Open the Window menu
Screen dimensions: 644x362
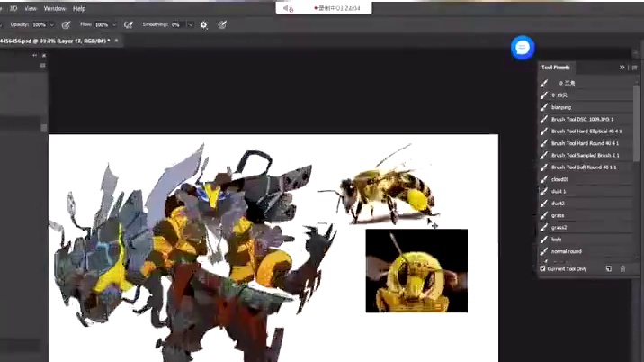pyautogui.click(x=55, y=8)
